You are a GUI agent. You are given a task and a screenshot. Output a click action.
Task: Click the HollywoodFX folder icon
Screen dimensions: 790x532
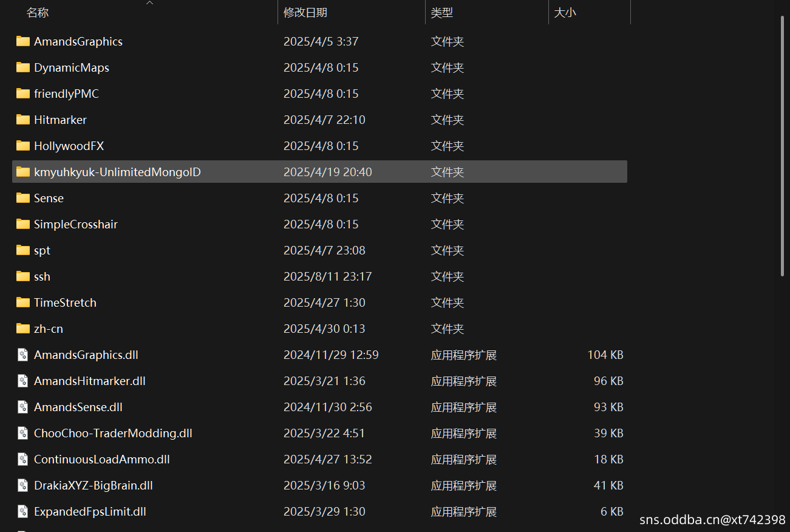tap(23, 146)
